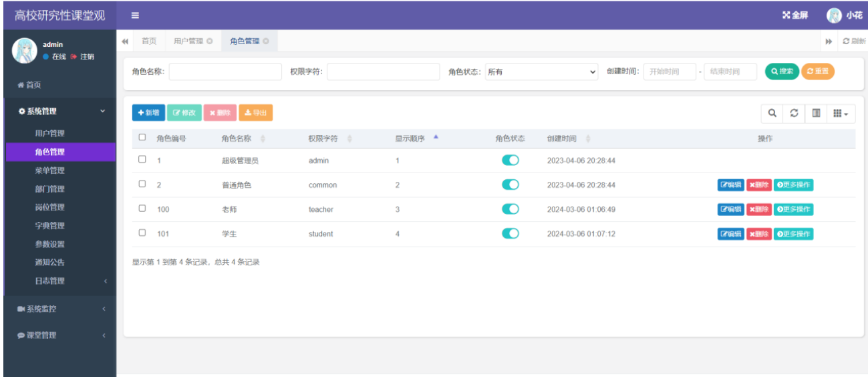This screenshot has width=868, height=377.
Task: Click 编辑 for the 普通角色 row
Action: [x=731, y=185]
